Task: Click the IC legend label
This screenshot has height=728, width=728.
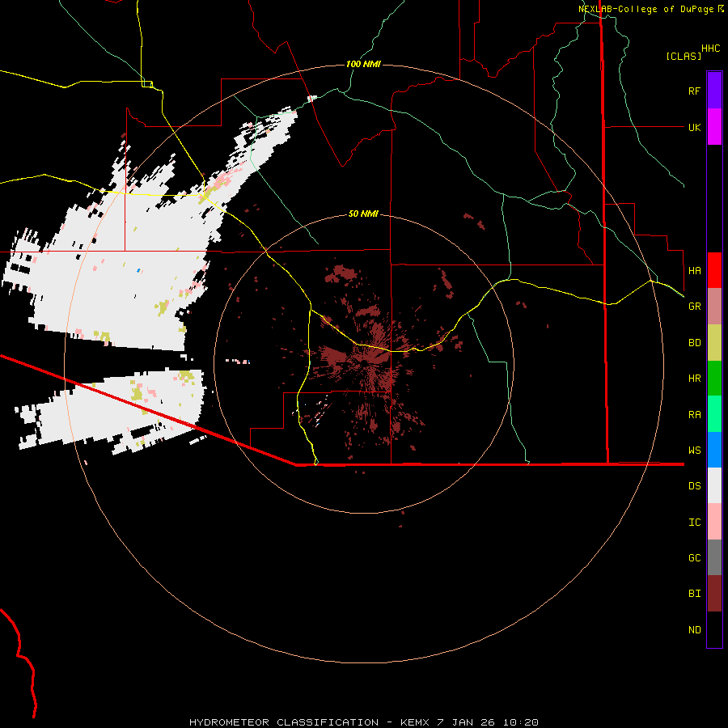Action: 694,523
